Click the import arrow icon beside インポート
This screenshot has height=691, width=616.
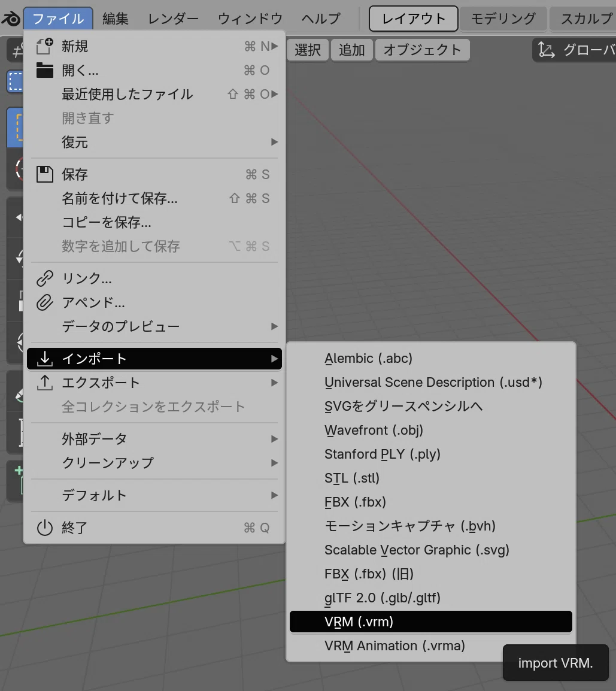(x=44, y=359)
